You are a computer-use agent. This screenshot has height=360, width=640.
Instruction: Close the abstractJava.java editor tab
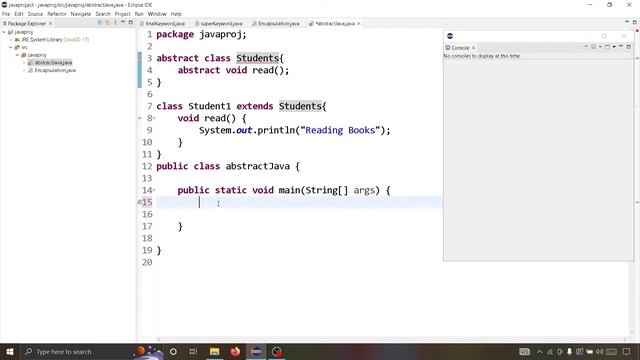click(x=359, y=24)
